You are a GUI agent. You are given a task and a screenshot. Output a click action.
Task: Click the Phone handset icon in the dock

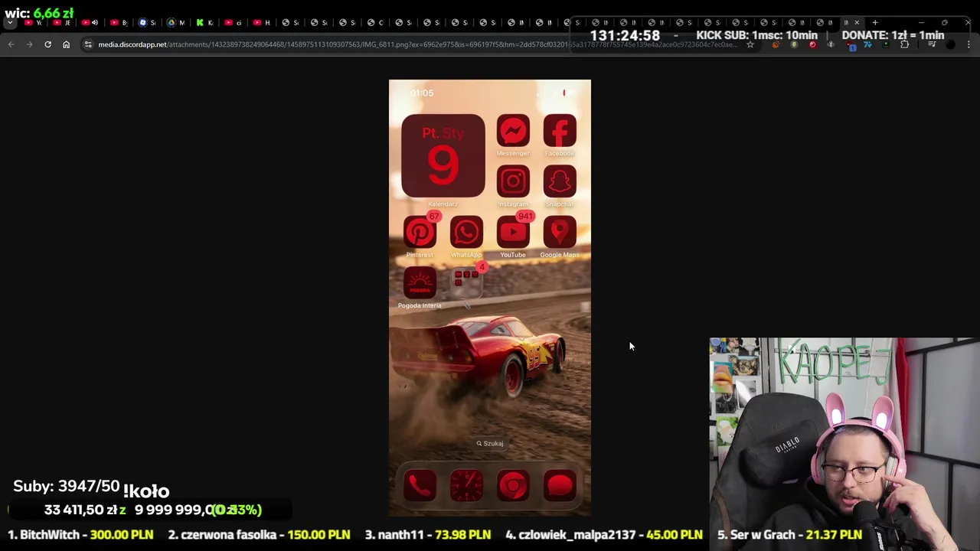pos(420,485)
